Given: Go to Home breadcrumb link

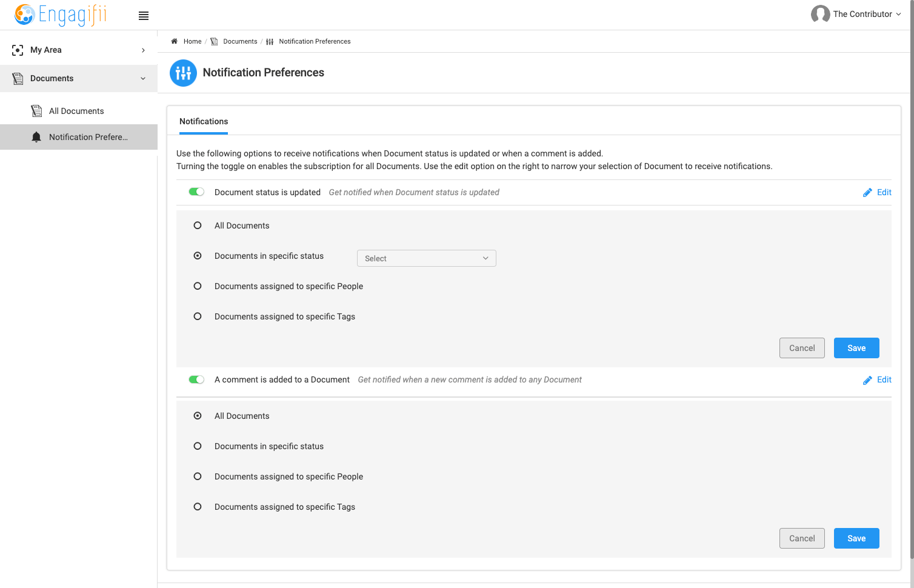Looking at the screenshot, I should (193, 41).
